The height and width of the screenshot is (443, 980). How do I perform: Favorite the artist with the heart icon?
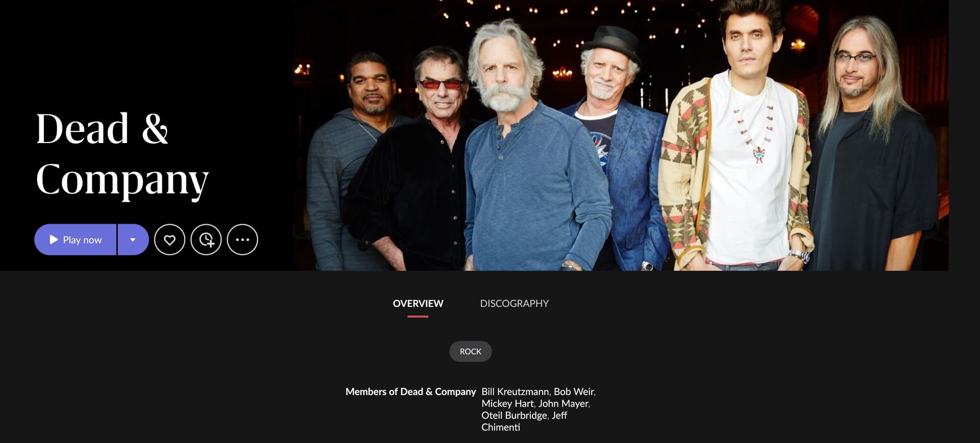coord(169,240)
